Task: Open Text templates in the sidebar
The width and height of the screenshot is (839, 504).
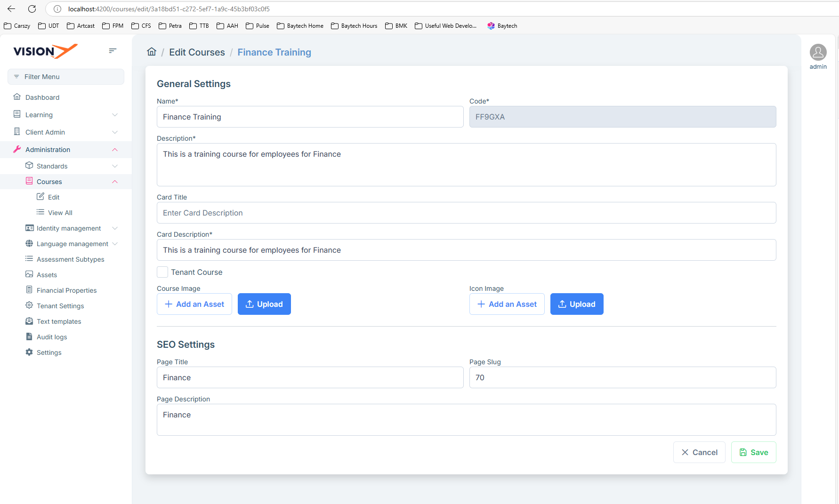Action: (59, 321)
